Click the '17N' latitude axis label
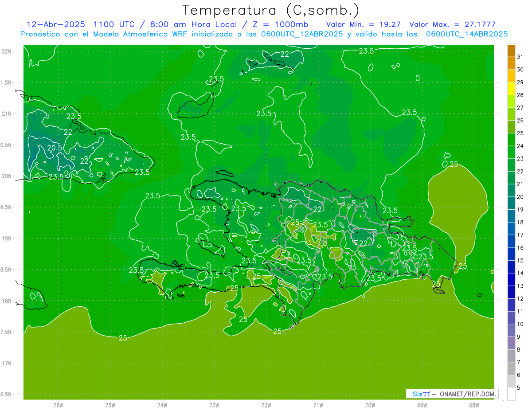The image size is (532, 411). tap(6, 363)
